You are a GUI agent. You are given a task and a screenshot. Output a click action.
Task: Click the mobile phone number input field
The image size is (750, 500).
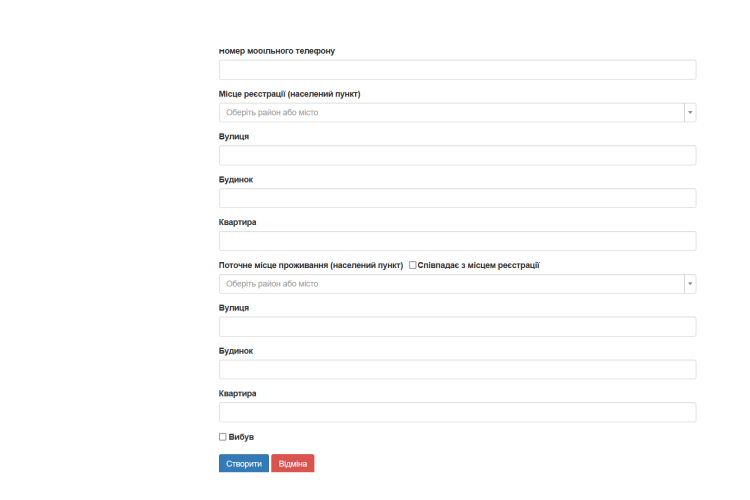[457, 70]
